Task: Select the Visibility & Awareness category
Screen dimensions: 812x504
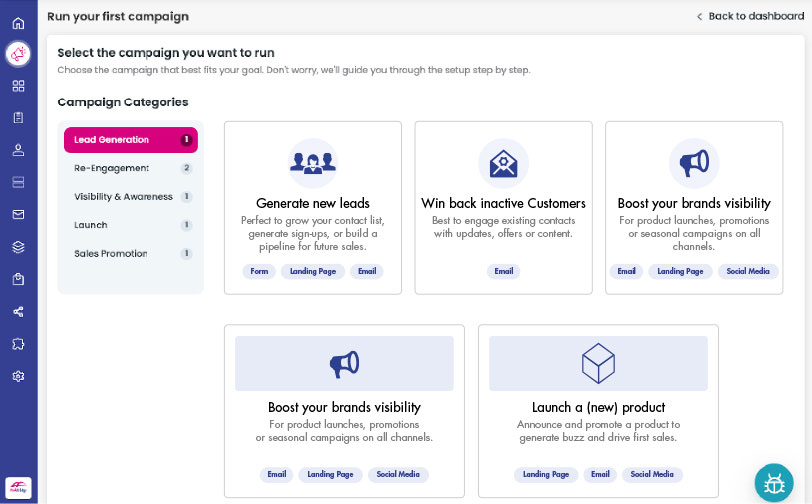Action: coord(130,197)
